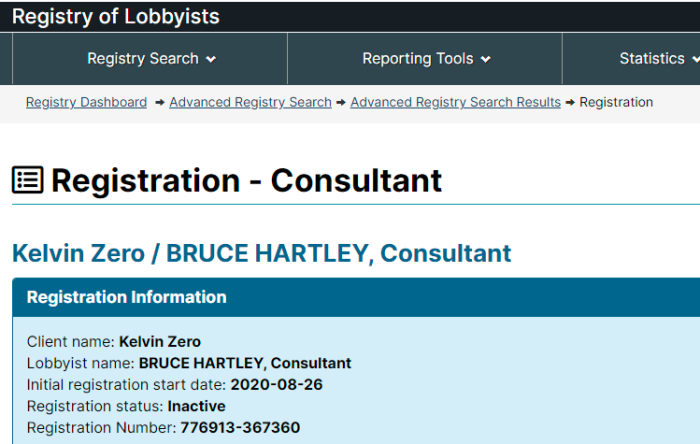Expand the Registry Search chevron
700x444 pixels.
[x=211, y=59]
